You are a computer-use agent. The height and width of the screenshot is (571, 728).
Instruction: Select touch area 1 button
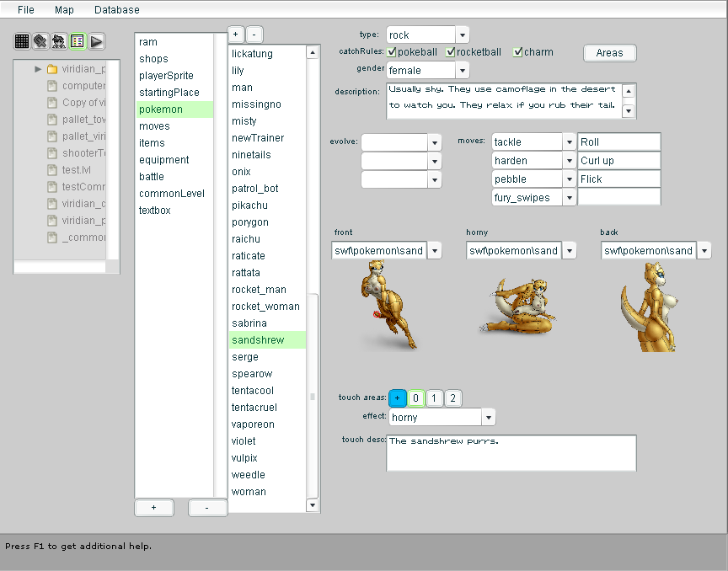[434, 398]
